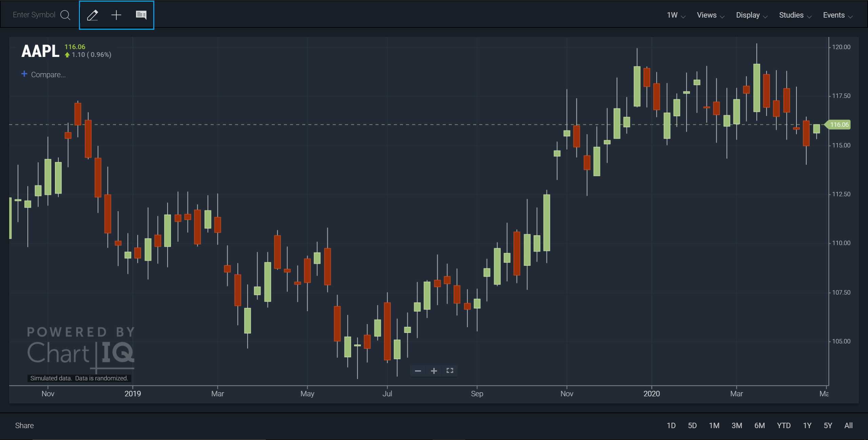This screenshot has width=868, height=440.
Task: Select the 1D range
Action: 671,425
